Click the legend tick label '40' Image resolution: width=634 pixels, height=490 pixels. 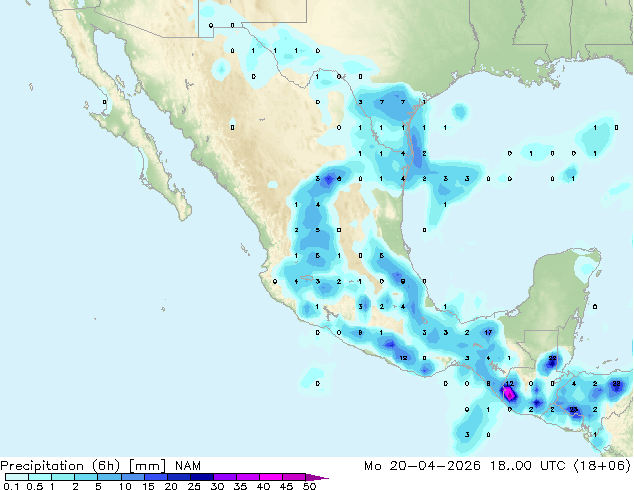263,486
